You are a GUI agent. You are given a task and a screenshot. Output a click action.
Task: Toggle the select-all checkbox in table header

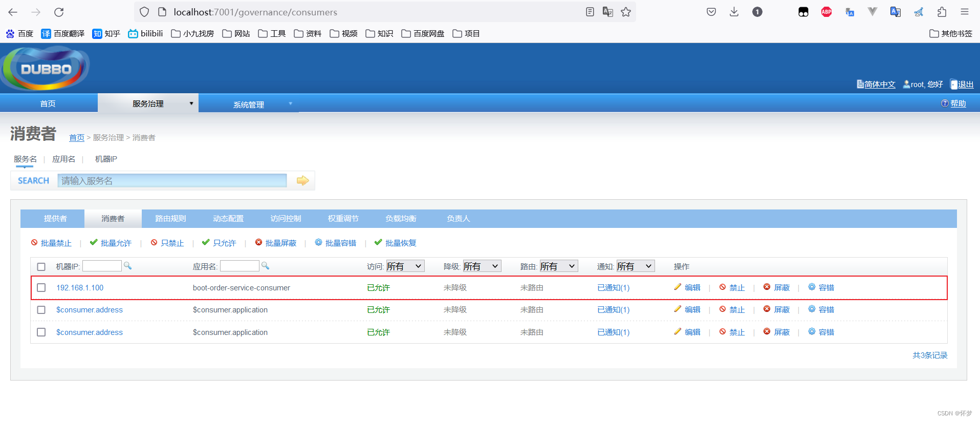(x=41, y=266)
